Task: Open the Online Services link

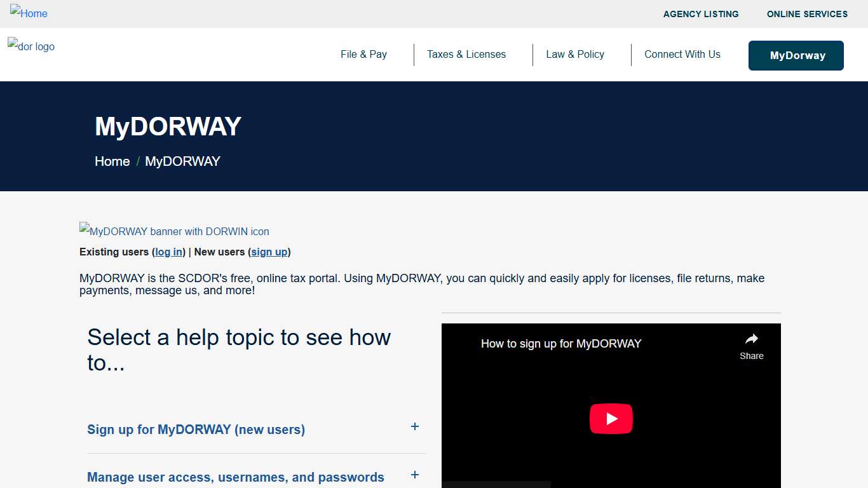Action: (807, 14)
